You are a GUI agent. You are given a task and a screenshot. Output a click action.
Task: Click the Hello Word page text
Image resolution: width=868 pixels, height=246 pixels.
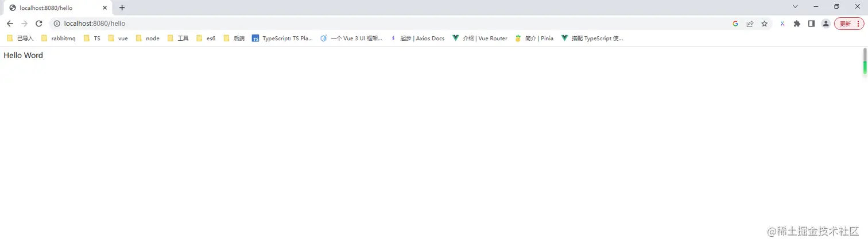point(24,55)
